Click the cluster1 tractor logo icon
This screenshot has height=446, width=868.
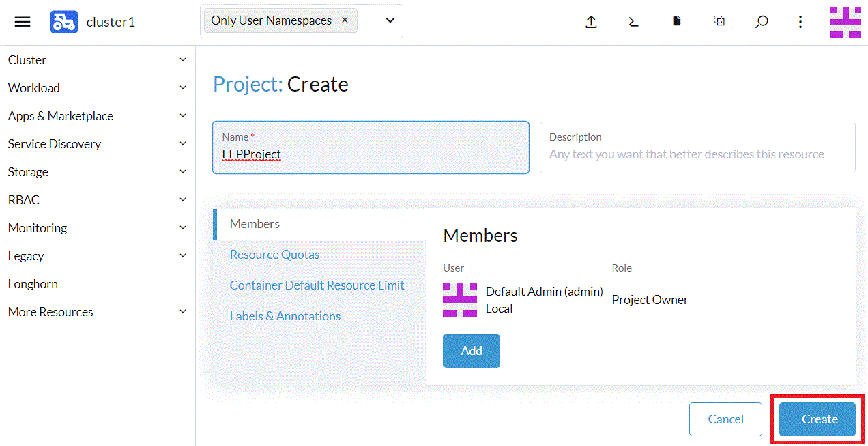[63, 22]
